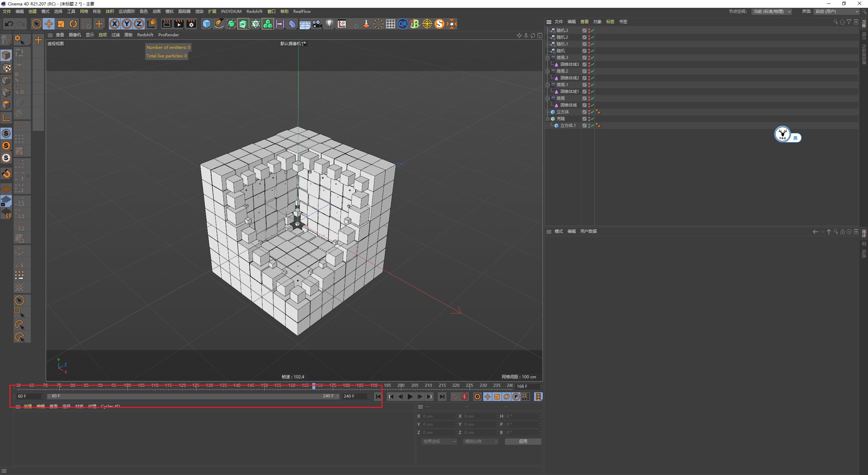Toggle Parameter keyframe recording (P) button
The height and width of the screenshot is (475, 868).
tap(516, 397)
